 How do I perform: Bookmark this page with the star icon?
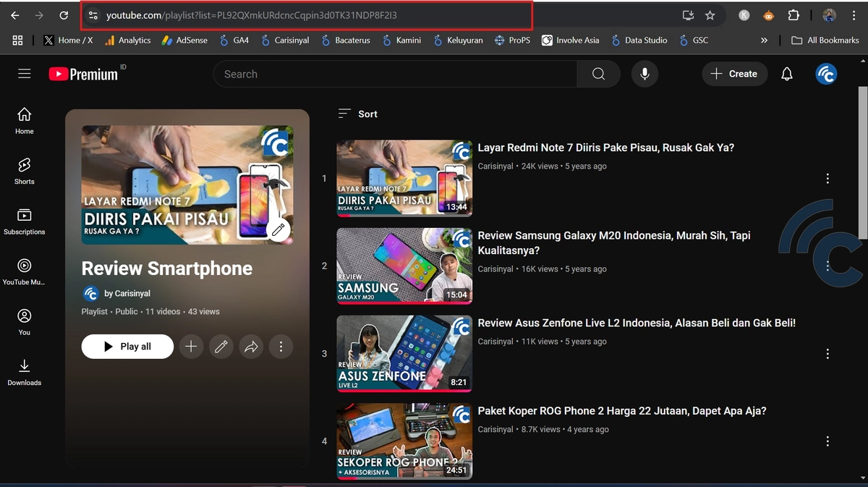point(710,15)
